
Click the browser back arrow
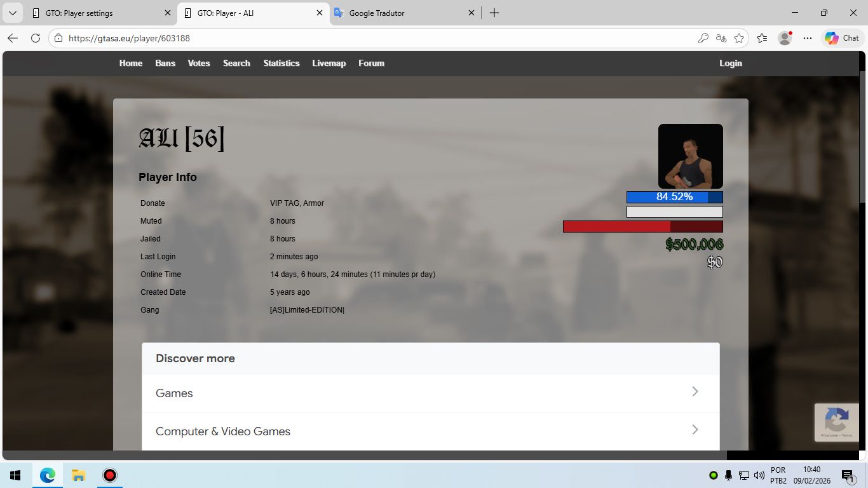point(13,38)
